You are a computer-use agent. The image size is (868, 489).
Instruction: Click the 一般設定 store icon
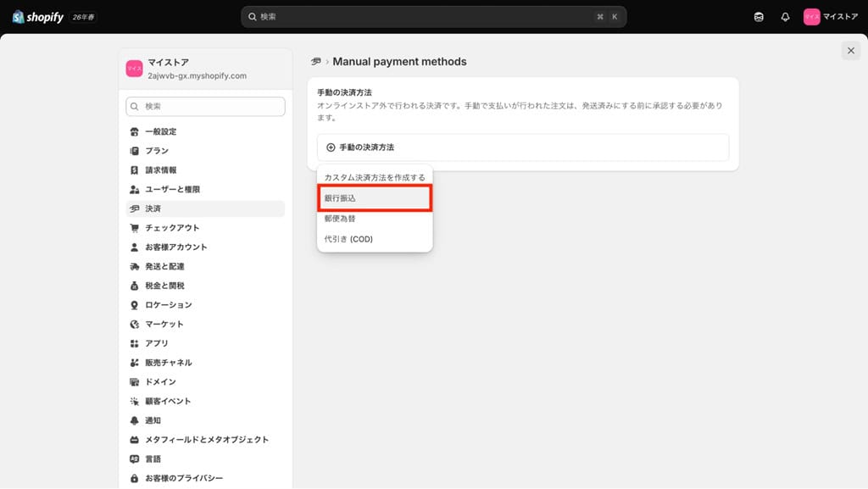click(134, 131)
